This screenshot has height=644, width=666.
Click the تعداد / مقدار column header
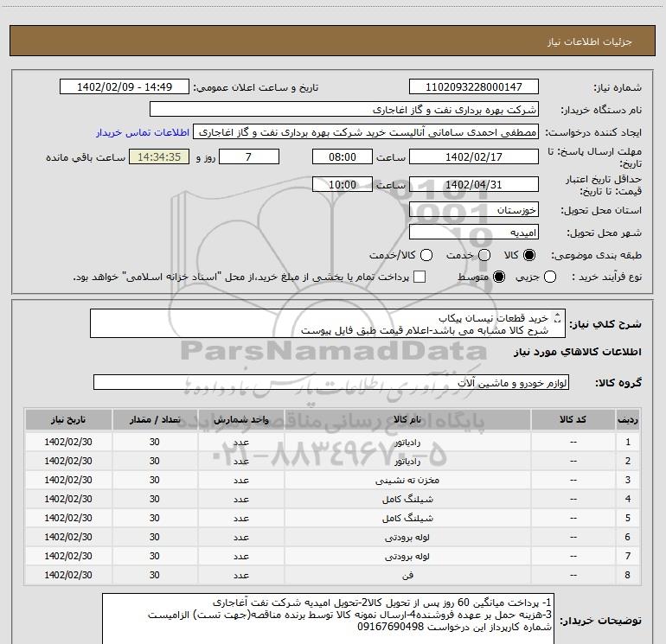[155, 420]
